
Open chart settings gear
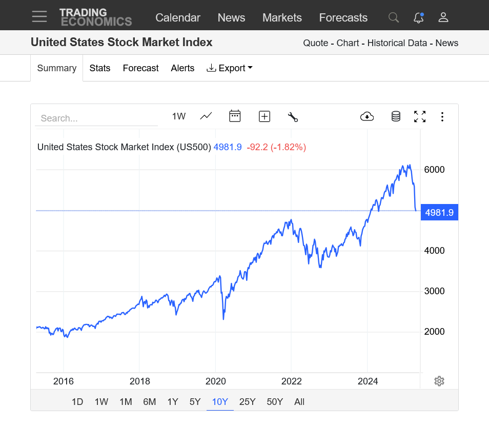pos(439,381)
